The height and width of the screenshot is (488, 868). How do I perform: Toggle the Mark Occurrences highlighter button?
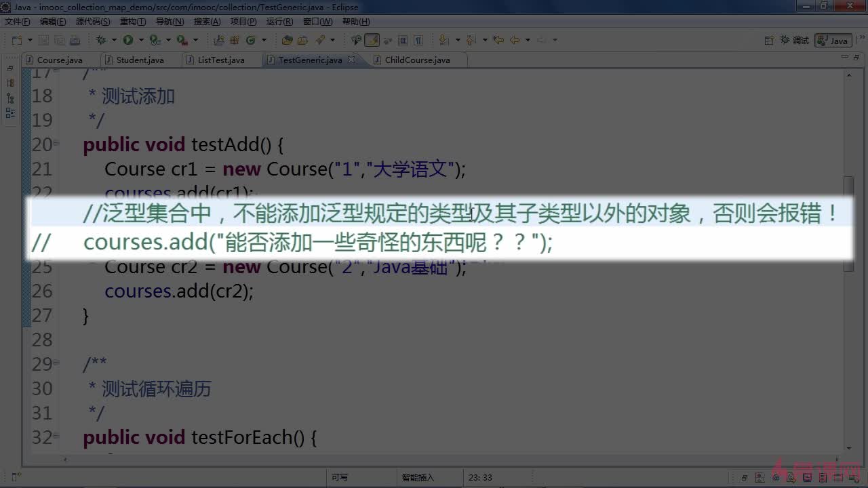coord(372,40)
